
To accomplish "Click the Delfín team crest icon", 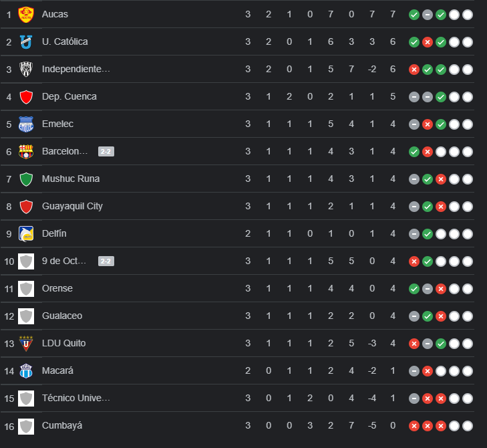I will [26, 233].
